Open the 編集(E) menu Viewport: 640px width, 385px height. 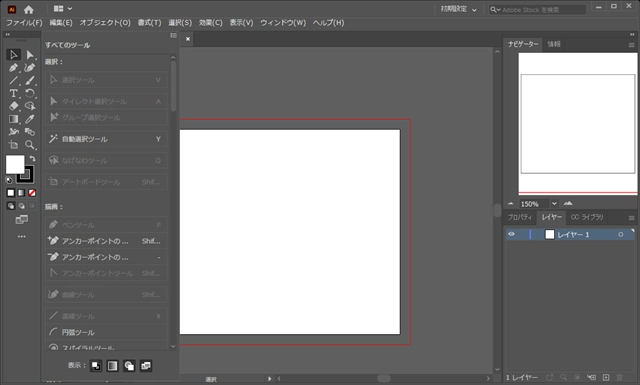coord(61,23)
